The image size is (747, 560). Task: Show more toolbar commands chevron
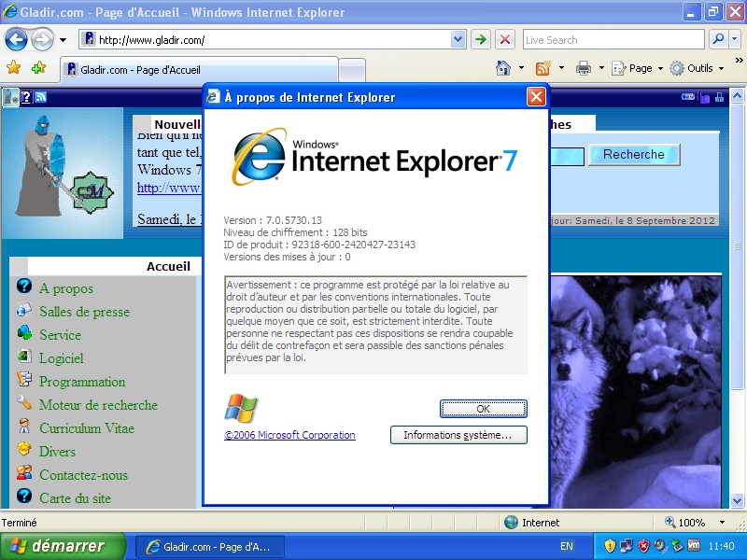click(x=739, y=61)
